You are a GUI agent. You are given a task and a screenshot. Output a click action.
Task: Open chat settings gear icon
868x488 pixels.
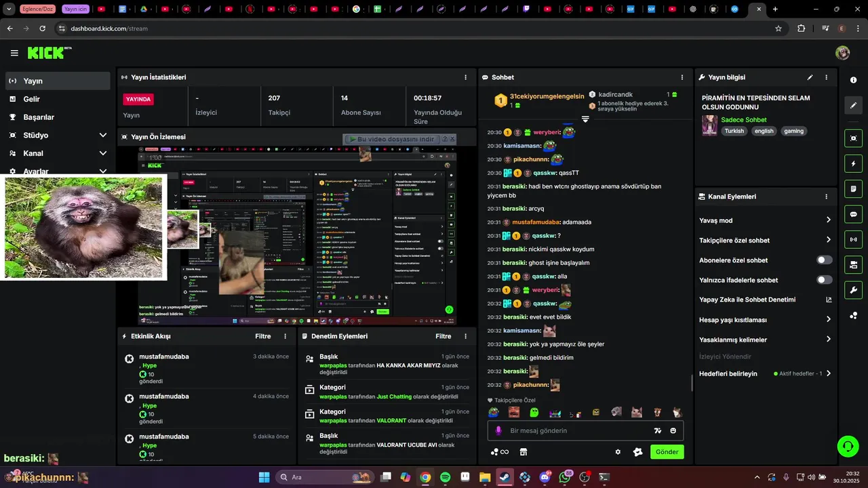pos(618,452)
